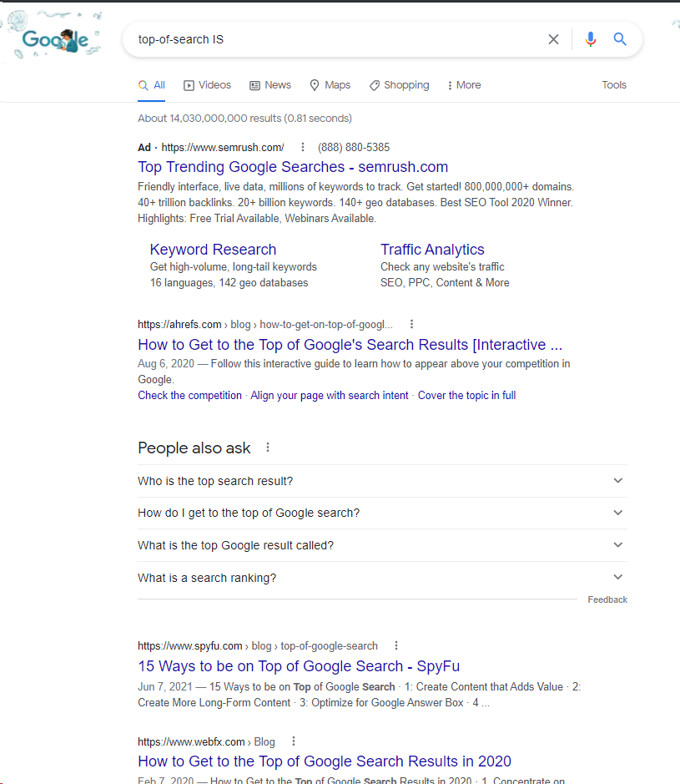Image resolution: width=680 pixels, height=784 pixels.
Task: Follow the 'Cover the topic in full' link
Action: click(466, 396)
